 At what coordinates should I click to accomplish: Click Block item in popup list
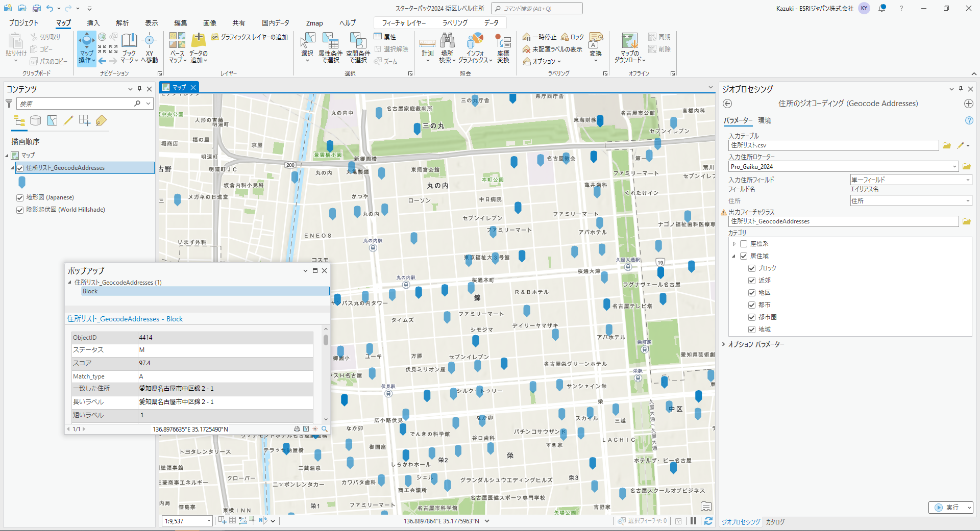(205, 291)
